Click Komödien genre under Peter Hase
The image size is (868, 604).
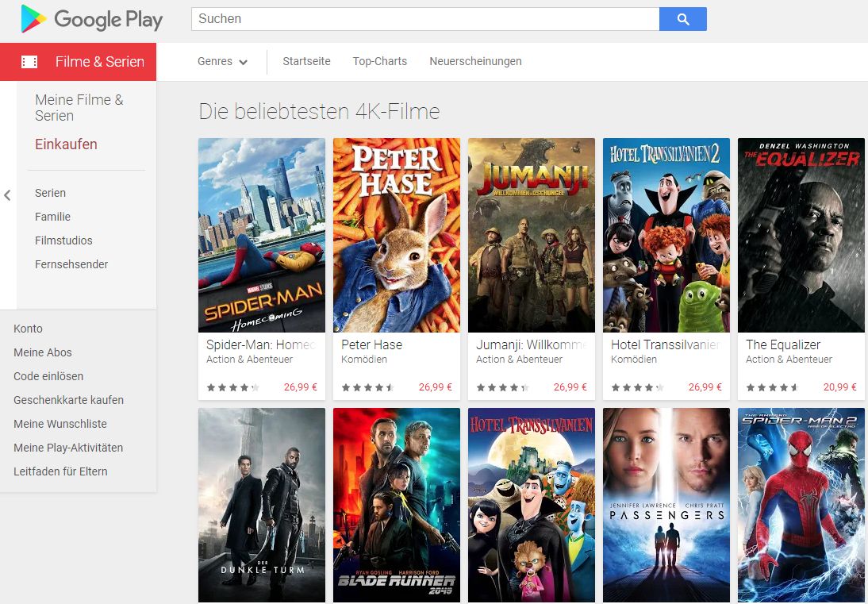point(363,360)
